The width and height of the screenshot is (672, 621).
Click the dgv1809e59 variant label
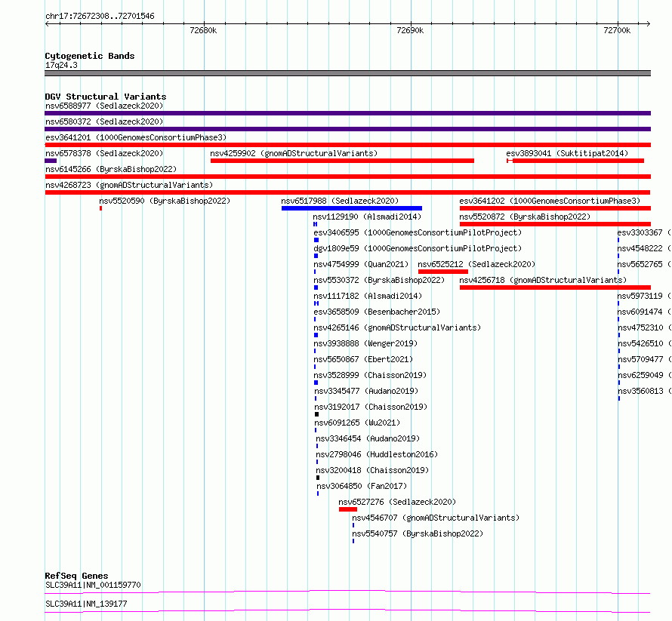pos(418,248)
